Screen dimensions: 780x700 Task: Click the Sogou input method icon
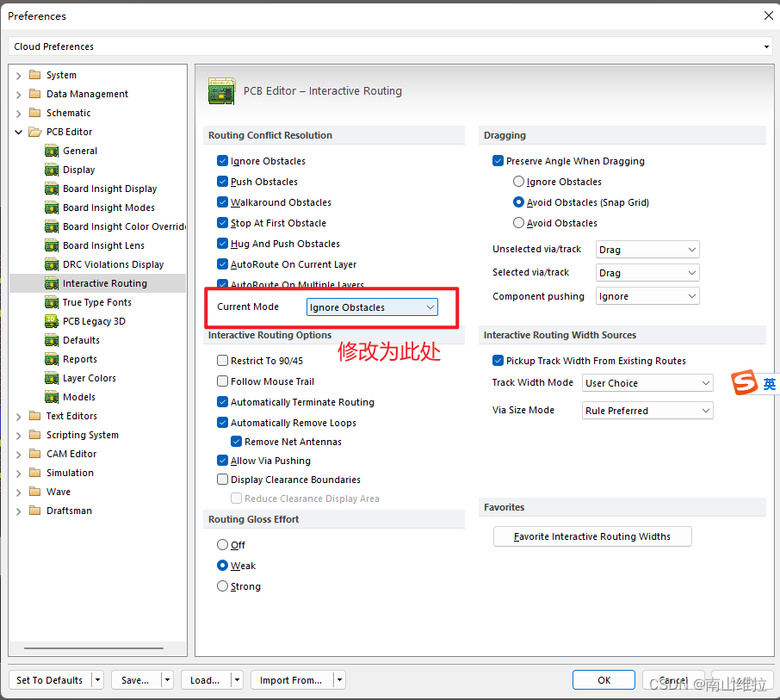tap(744, 382)
